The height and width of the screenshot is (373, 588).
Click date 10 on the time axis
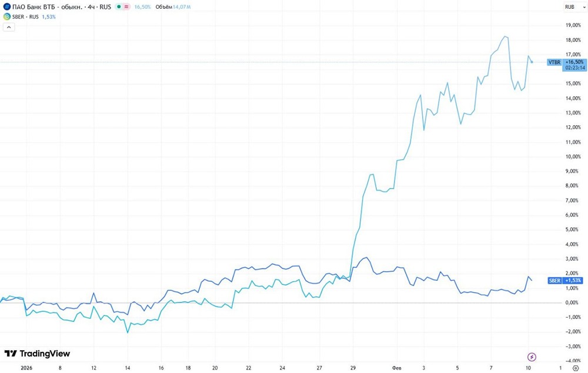528,368
